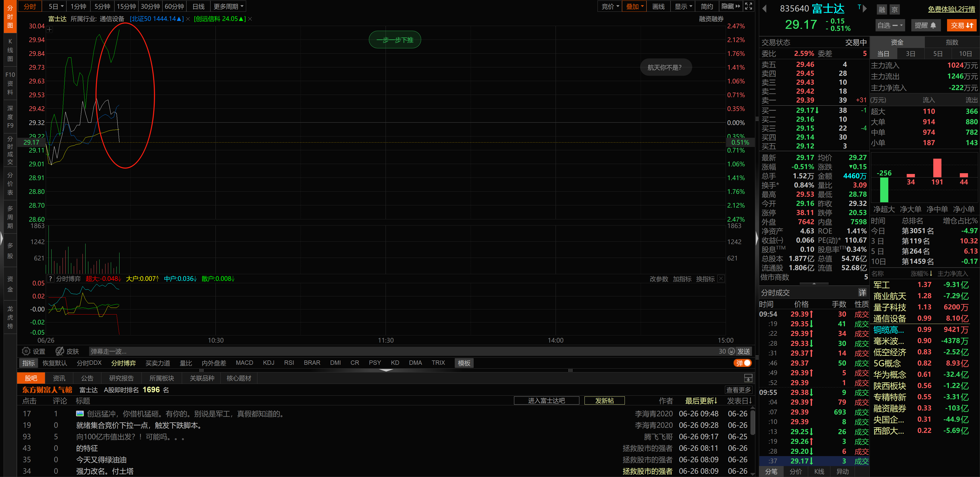The width and height of the screenshot is (980, 477).
Task: Open the settings gear in danmaku bar
Action: point(26,351)
